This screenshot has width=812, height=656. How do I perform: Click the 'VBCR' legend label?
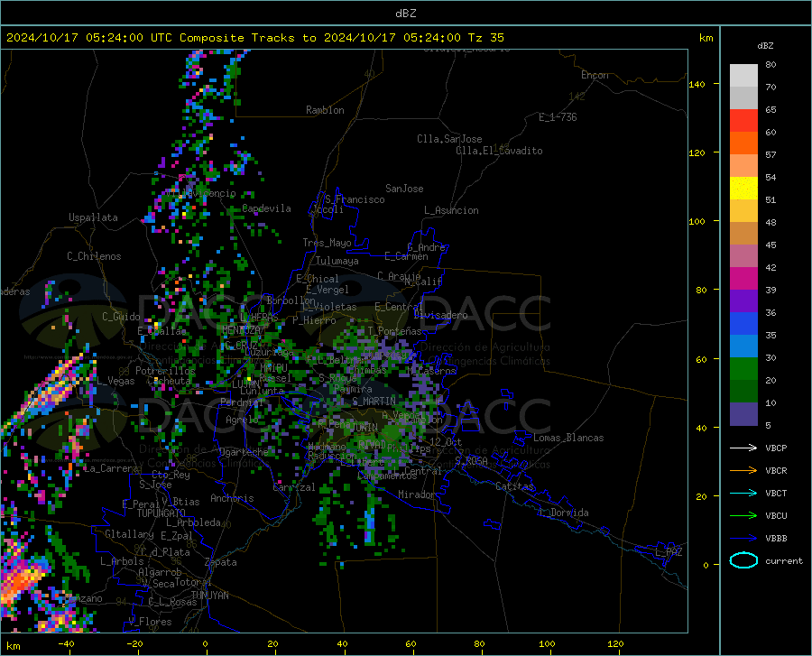pyautogui.click(x=776, y=471)
